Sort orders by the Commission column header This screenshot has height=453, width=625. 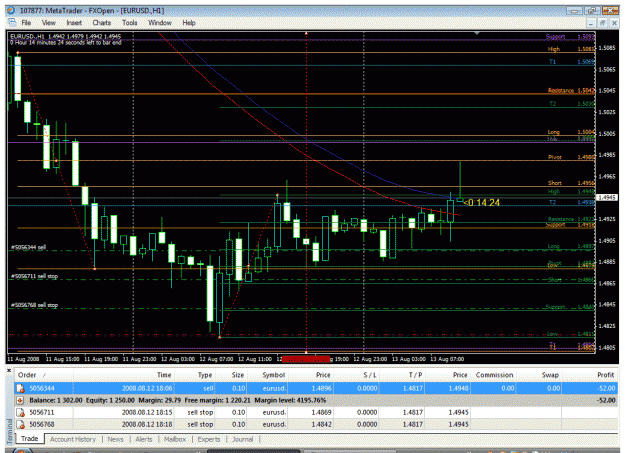[494, 375]
